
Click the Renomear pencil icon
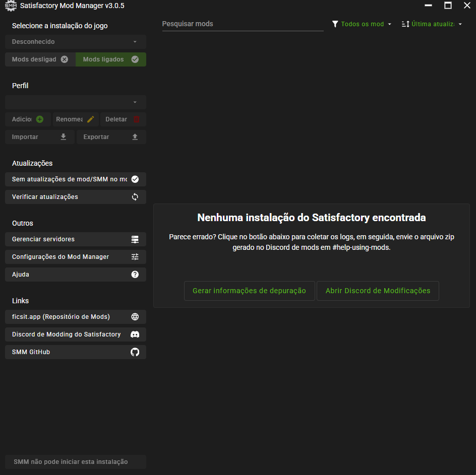pos(90,119)
